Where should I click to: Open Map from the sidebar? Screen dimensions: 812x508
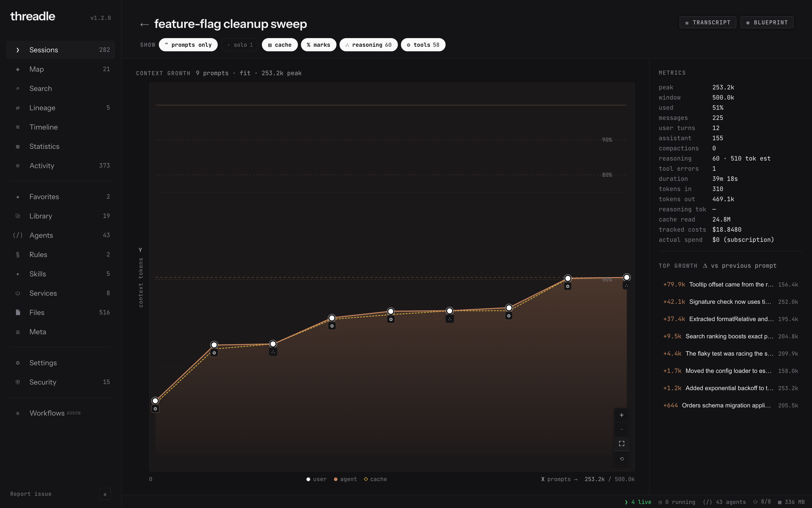point(61,69)
